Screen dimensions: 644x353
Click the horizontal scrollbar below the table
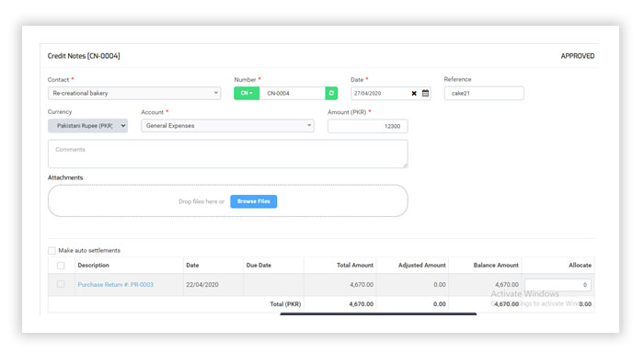pyautogui.click(x=378, y=314)
